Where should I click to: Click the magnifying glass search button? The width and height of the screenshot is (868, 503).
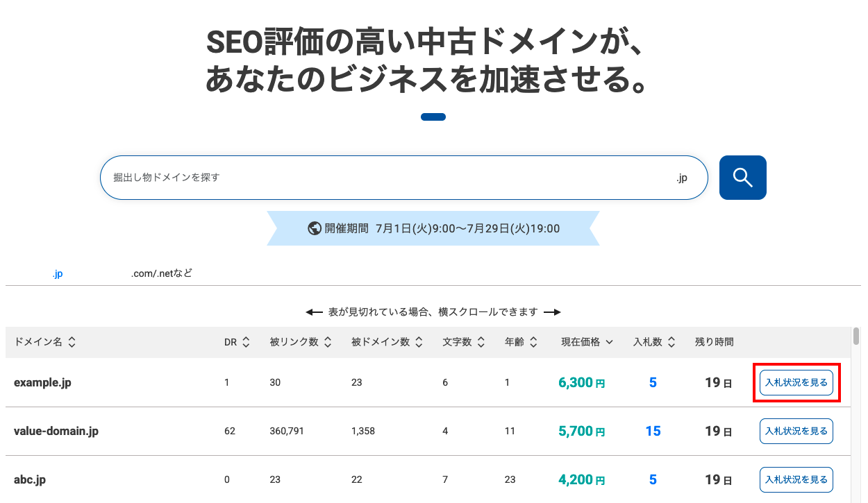(742, 178)
